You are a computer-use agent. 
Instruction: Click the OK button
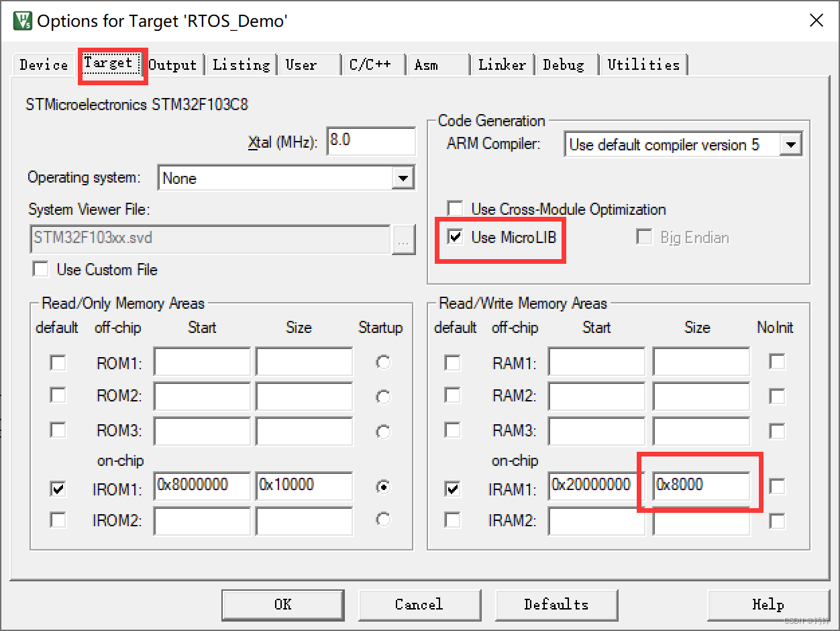(283, 604)
